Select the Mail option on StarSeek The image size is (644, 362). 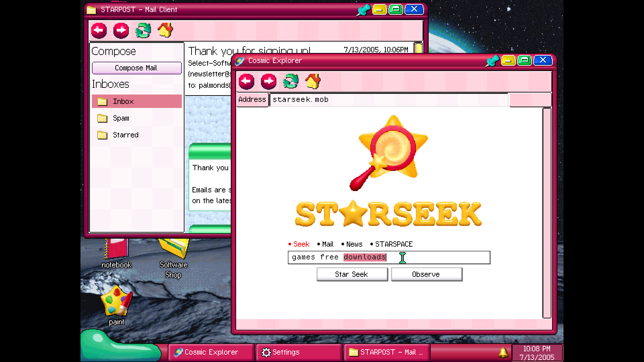pos(327,244)
